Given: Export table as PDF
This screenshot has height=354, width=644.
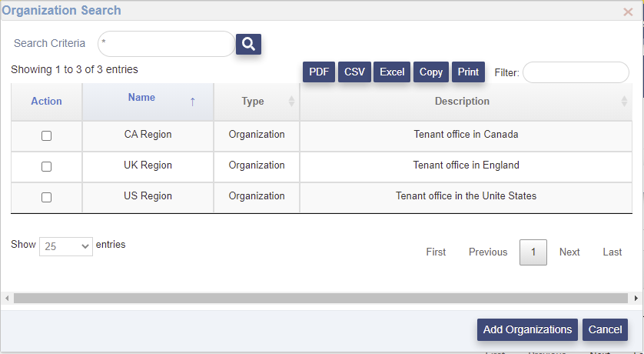Looking at the screenshot, I should coord(319,72).
